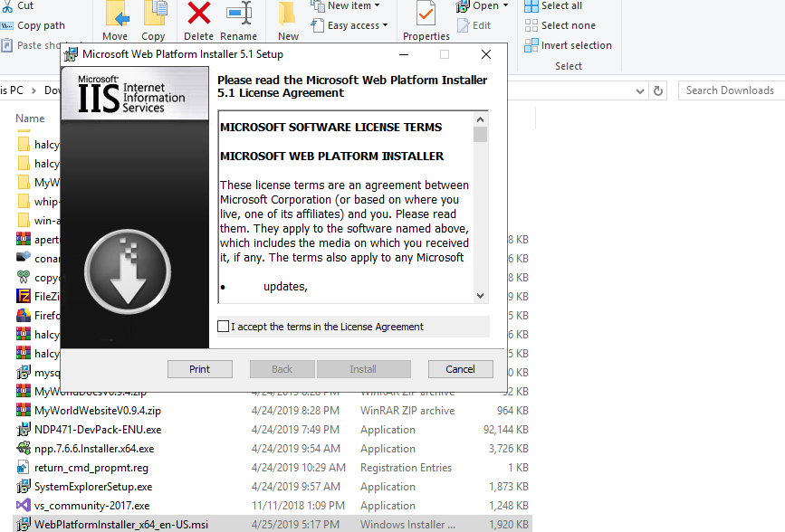Click the Move to folder icon

click(117, 13)
